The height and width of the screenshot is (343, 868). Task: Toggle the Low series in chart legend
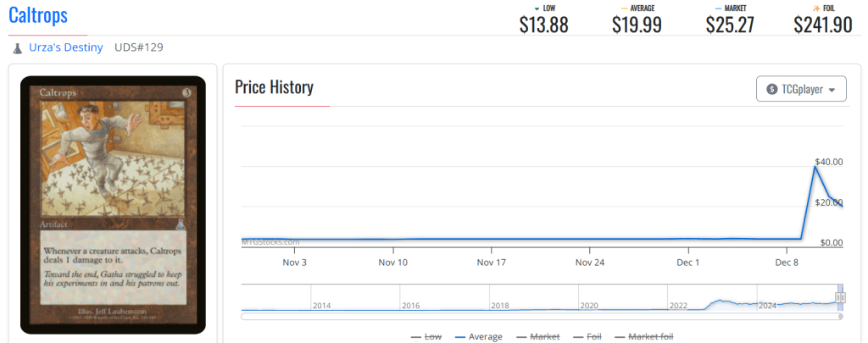[x=426, y=337]
